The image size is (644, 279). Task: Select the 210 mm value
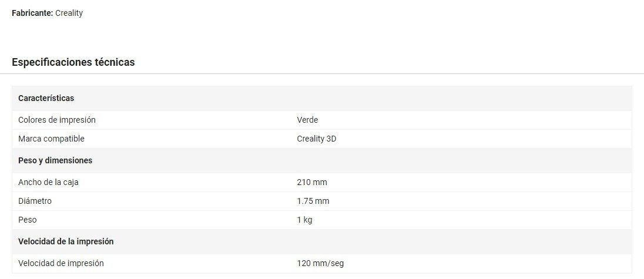click(312, 182)
